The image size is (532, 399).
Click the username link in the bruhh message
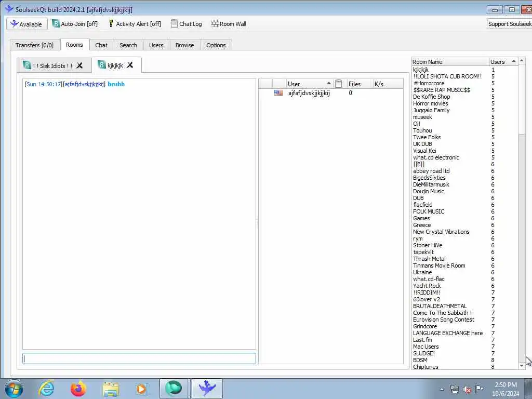[x=84, y=84]
